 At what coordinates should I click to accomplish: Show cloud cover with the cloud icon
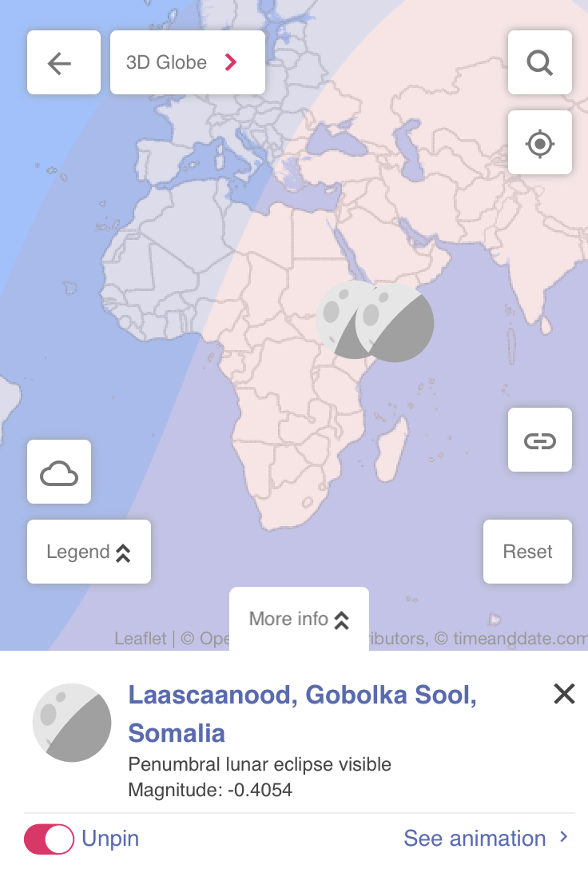point(59,472)
